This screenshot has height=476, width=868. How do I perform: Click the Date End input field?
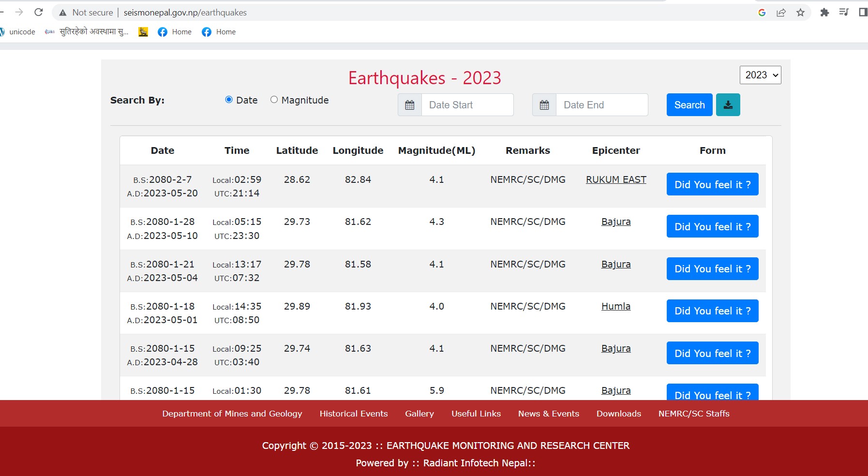coord(601,105)
